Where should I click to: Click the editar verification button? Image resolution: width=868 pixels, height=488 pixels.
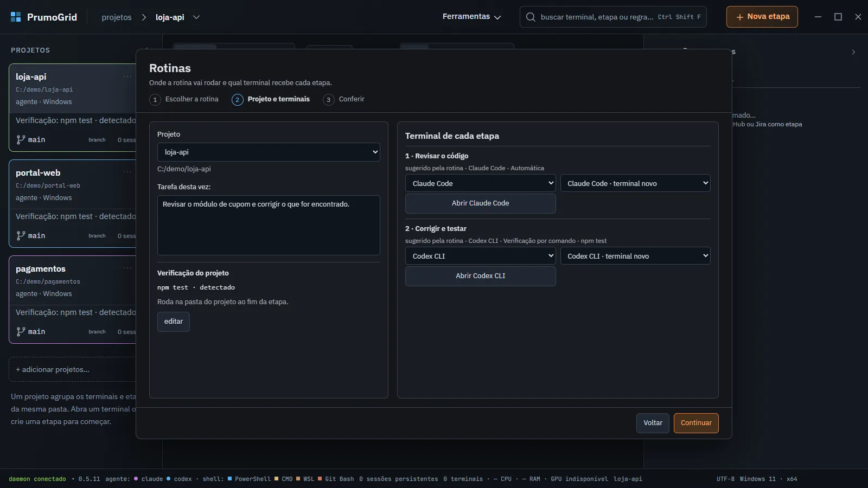click(x=174, y=322)
